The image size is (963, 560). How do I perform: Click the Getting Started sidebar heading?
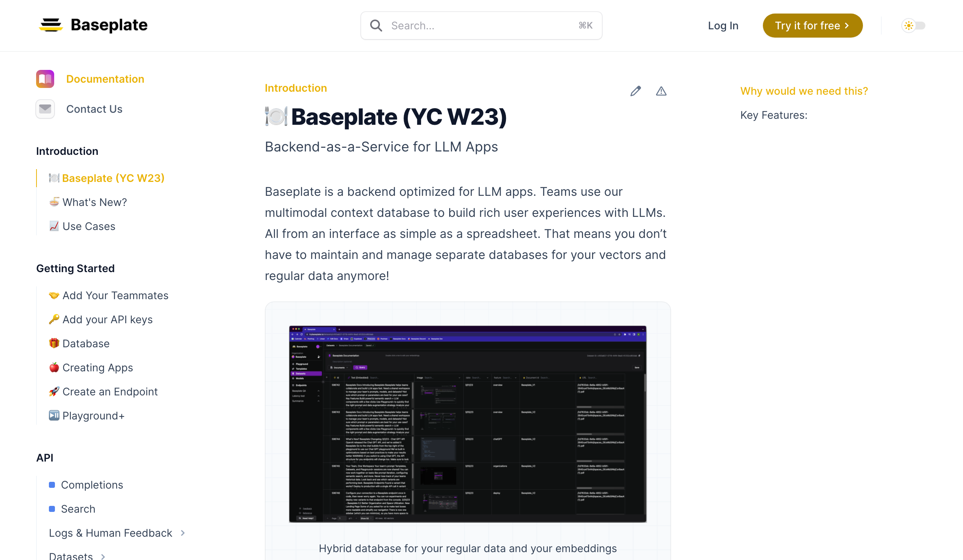pos(75,268)
